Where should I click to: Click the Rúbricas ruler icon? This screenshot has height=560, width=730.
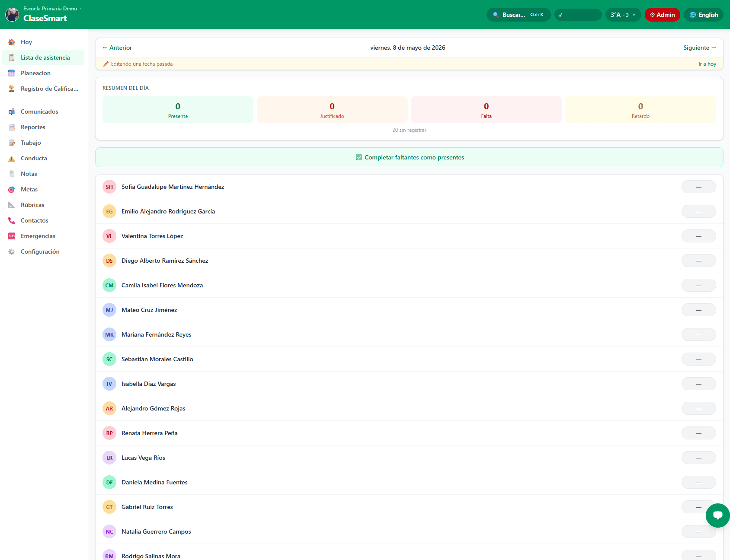point(12,205)
